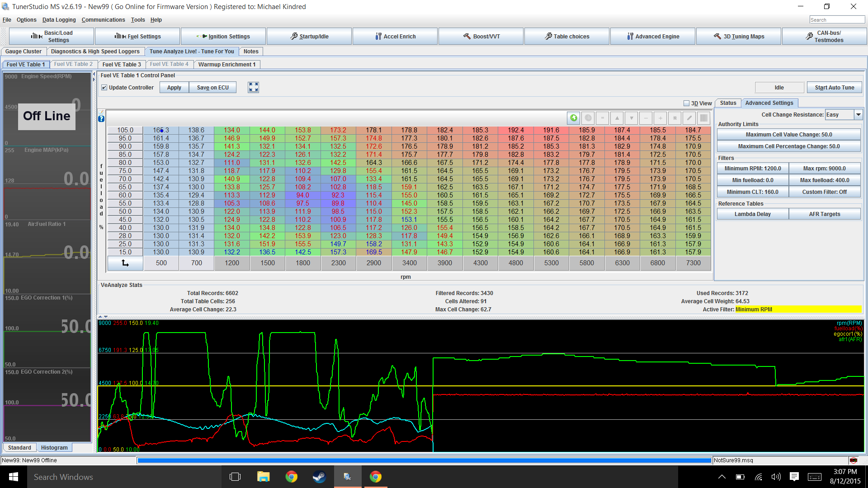Open the Data Logging menu

(59, 20)
